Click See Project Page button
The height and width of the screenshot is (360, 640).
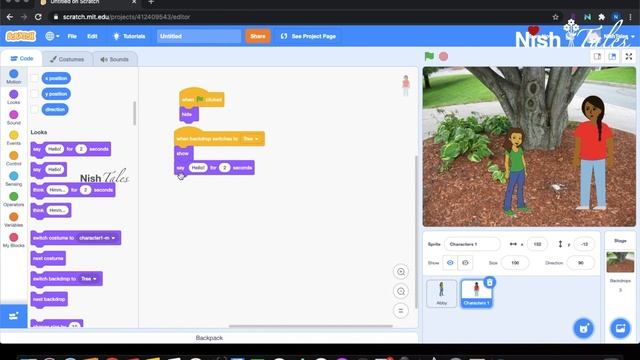(x=308, y=36)
